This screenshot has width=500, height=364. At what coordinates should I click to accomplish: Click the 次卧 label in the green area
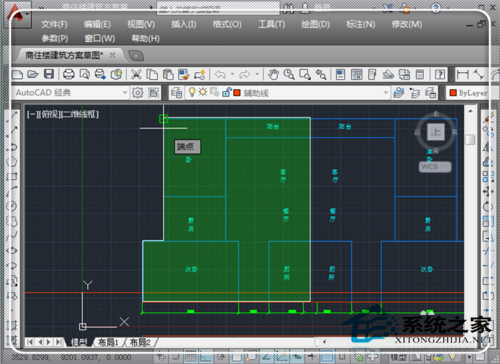pyautogui.click(x=191, y=269)
